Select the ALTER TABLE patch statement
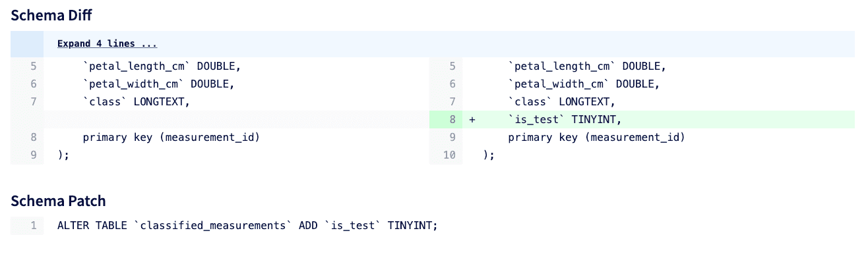Screen dimensions: 868x264 point(247,226)
